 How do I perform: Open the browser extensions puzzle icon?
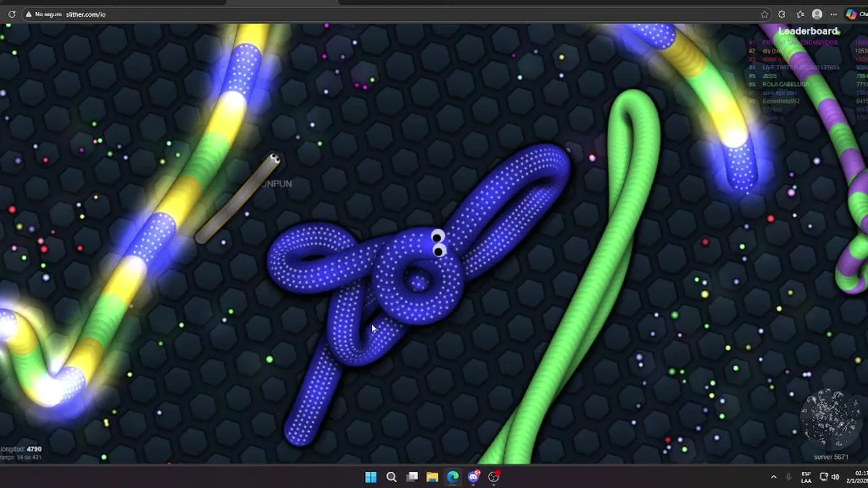(x=782, y=14)
